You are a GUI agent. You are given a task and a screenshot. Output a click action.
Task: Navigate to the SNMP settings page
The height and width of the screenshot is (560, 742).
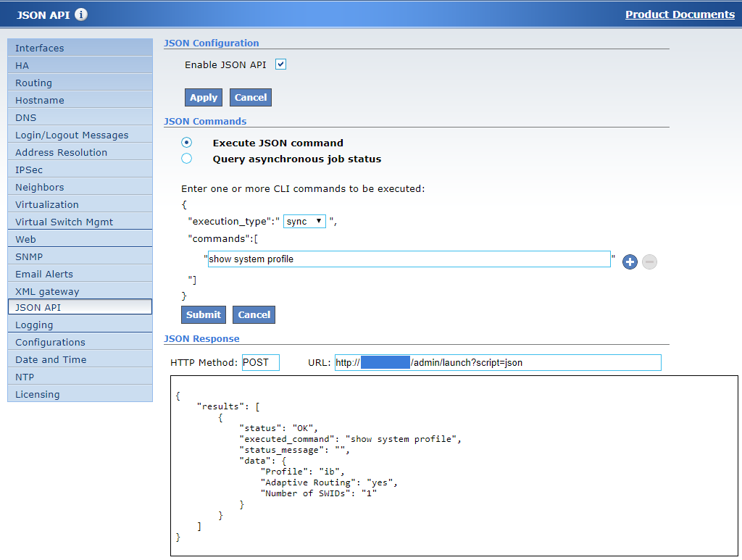pyautogui.click(x=80, y=256)
